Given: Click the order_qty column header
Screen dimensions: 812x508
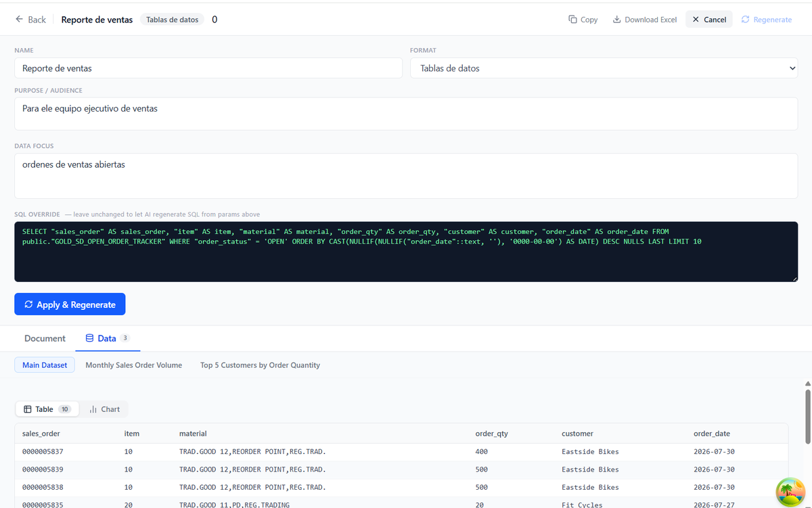Looking at the screenshot, I should point(492,434).
